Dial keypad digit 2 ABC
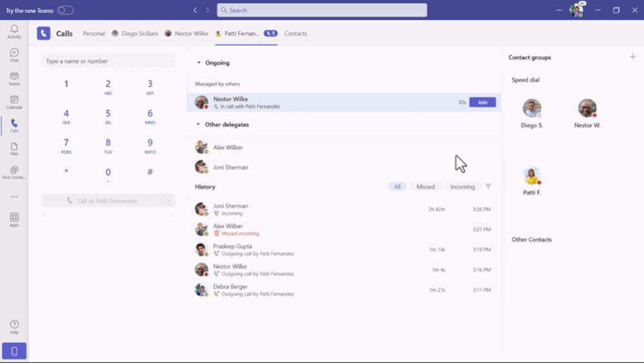644x363 pixels. [108, 87]
